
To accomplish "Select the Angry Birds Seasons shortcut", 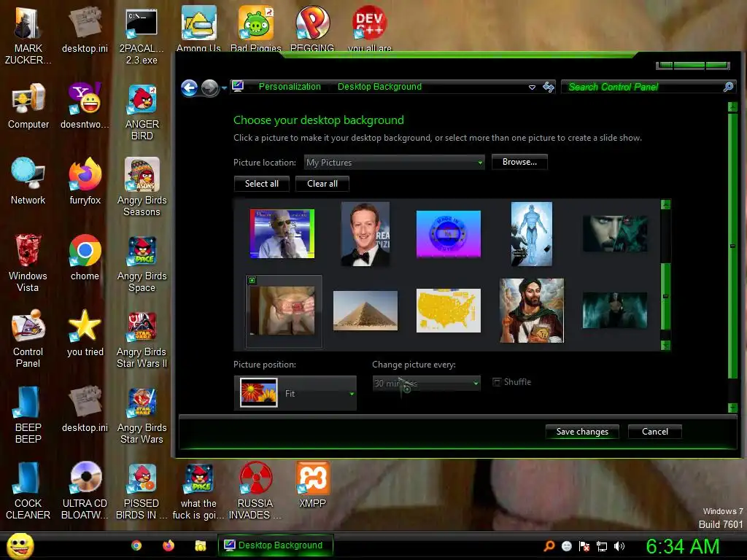I will click(x=142, y=187).
